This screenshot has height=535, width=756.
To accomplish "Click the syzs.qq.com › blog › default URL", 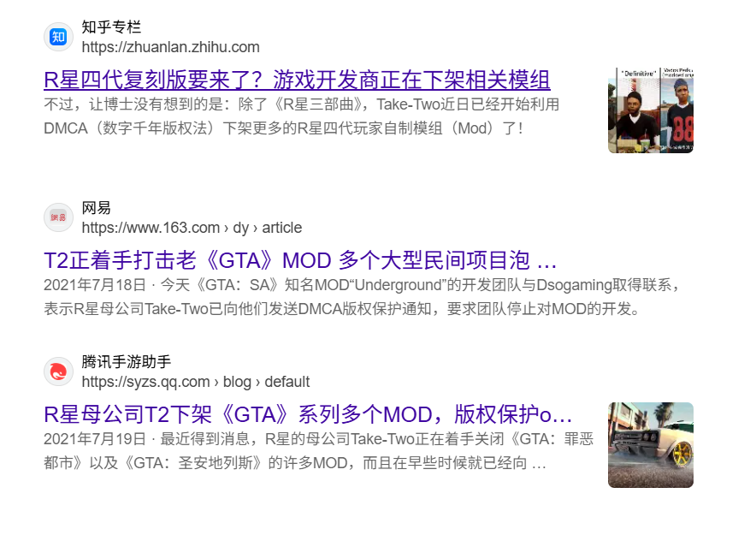I will point(196,382).
